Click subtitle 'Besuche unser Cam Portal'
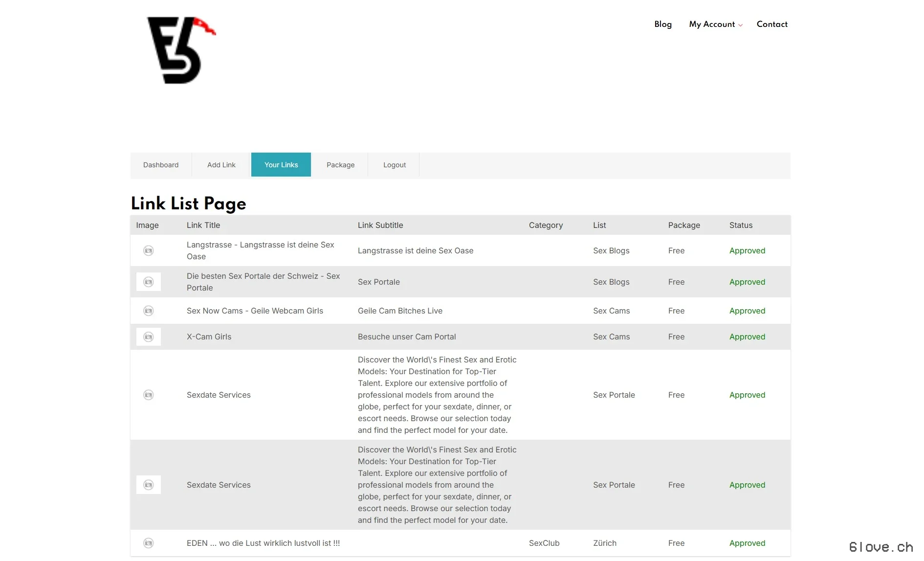 click(x=407, y=337)
